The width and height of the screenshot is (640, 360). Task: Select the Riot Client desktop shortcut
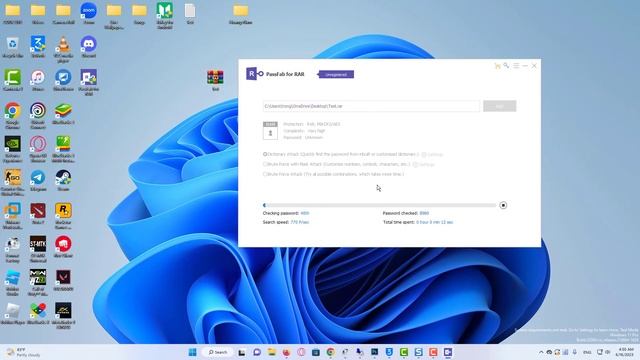pyautogui.click(x=63, y=247)
